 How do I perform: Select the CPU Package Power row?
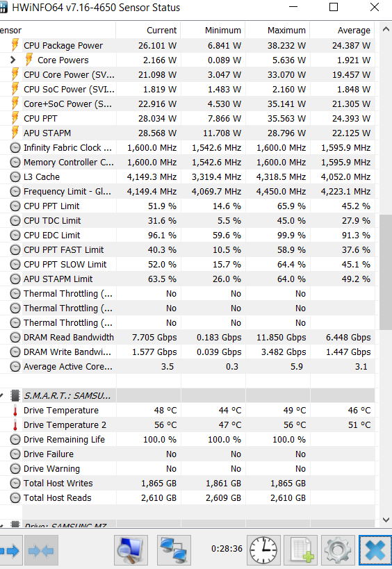coord(187,45)
